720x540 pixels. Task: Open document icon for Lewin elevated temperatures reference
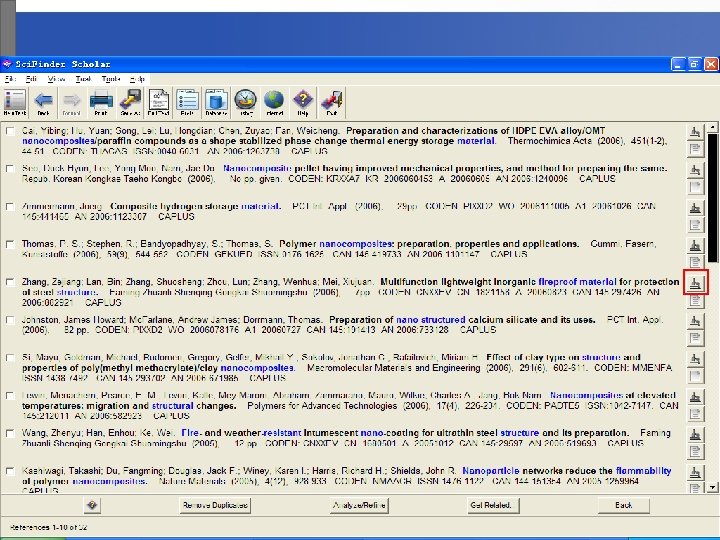coord(696,414)
